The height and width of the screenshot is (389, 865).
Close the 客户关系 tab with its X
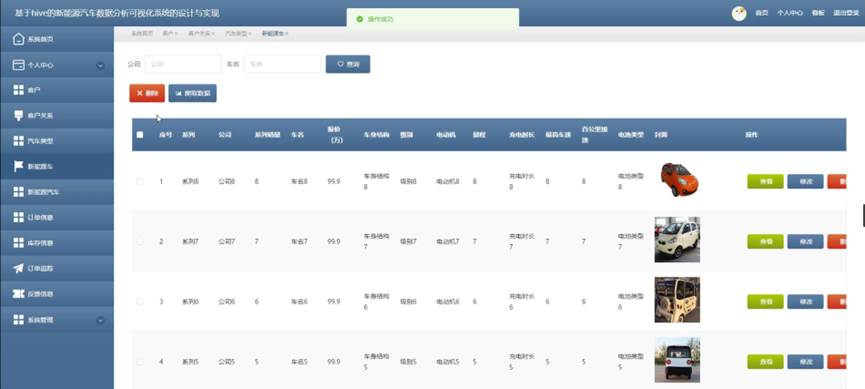click(213, 34)
